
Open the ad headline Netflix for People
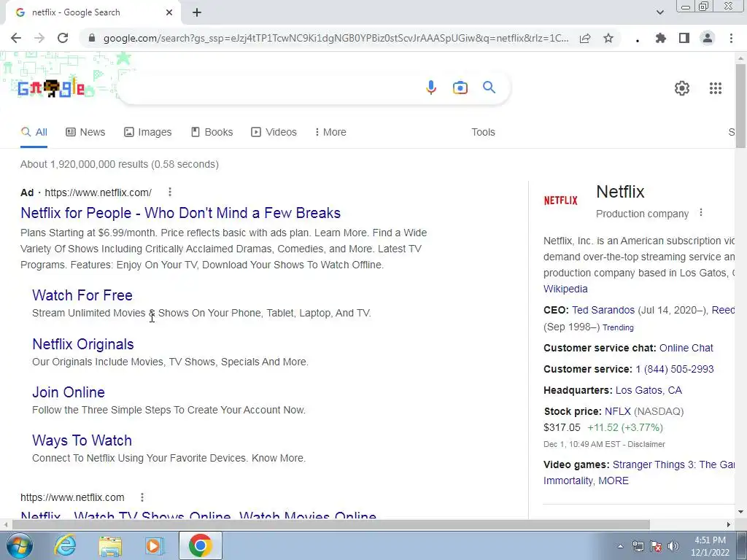pyautogui.click(x=181, y=213)
